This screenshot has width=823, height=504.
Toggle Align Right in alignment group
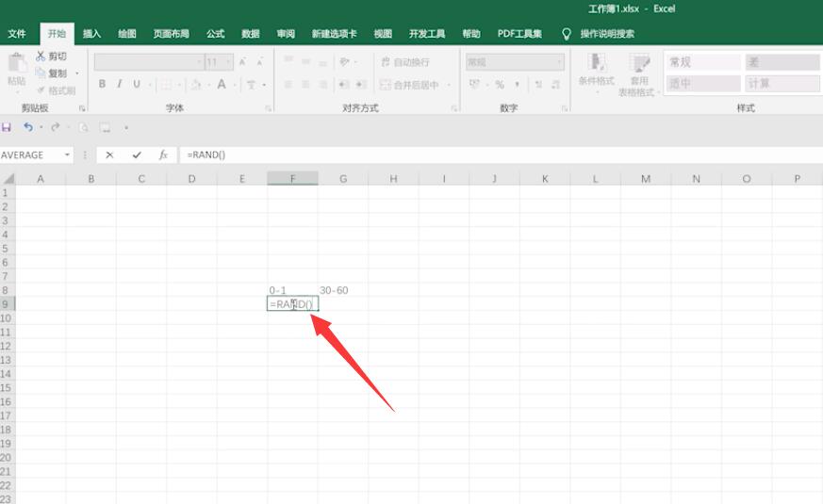click(x=323, y=84)
